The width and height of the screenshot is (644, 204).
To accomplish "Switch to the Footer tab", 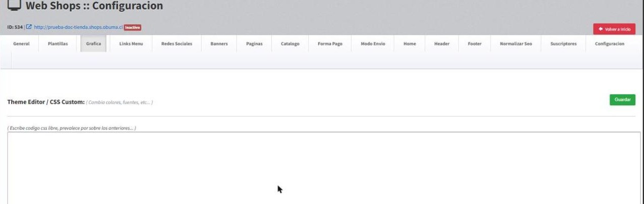I will pos(475,44).
